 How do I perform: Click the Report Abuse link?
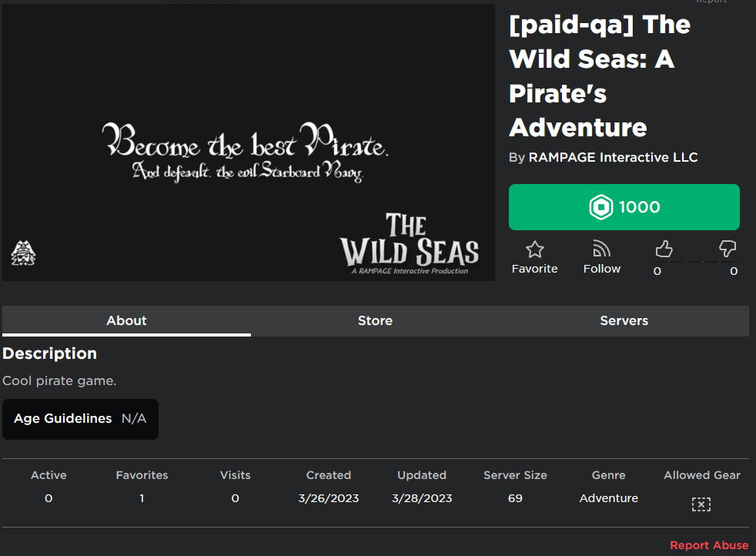[x=709, y=545]
